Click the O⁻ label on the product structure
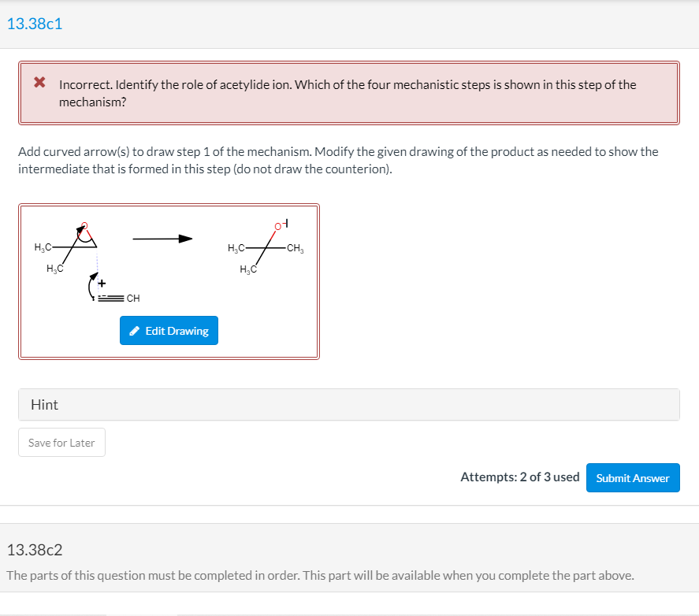Screen dimensions: 699x616 pos(279,226)
